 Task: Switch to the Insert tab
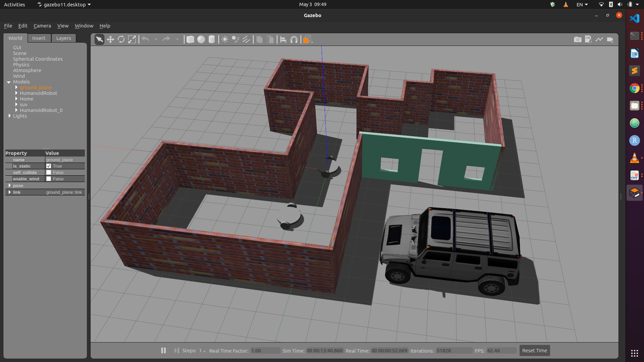39,38
